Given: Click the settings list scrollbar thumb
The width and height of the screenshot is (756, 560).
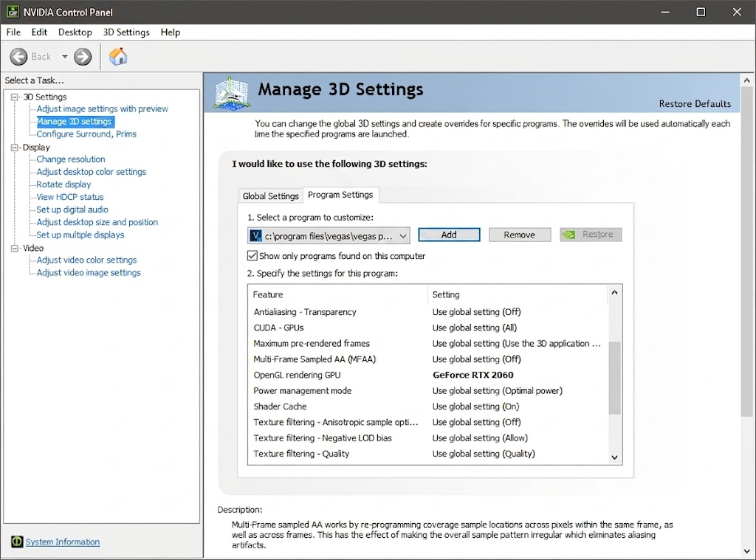Looking at the screenshot, I should tap(614, 378).
